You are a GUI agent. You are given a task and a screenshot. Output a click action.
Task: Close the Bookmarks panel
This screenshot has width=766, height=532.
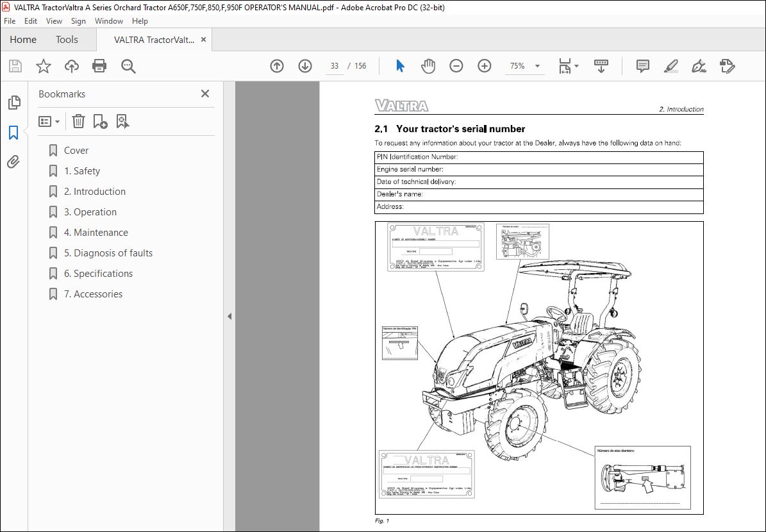(x=205, y=94)
